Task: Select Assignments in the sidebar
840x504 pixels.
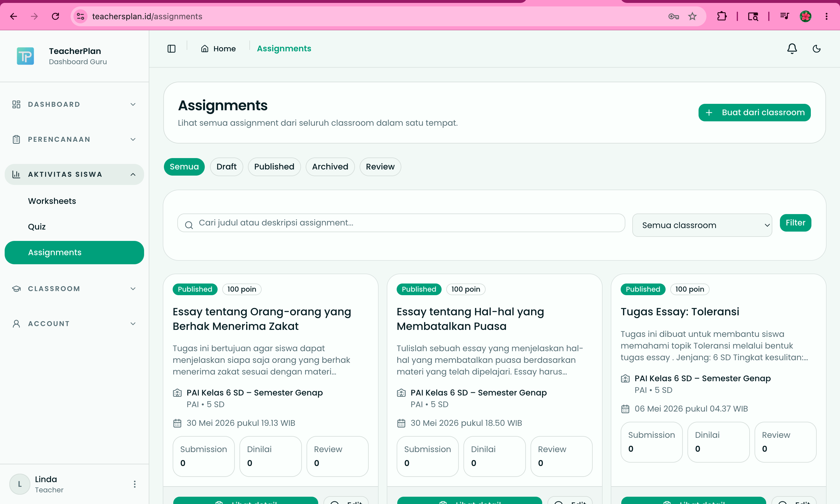Action: click(x=74, y=252)
